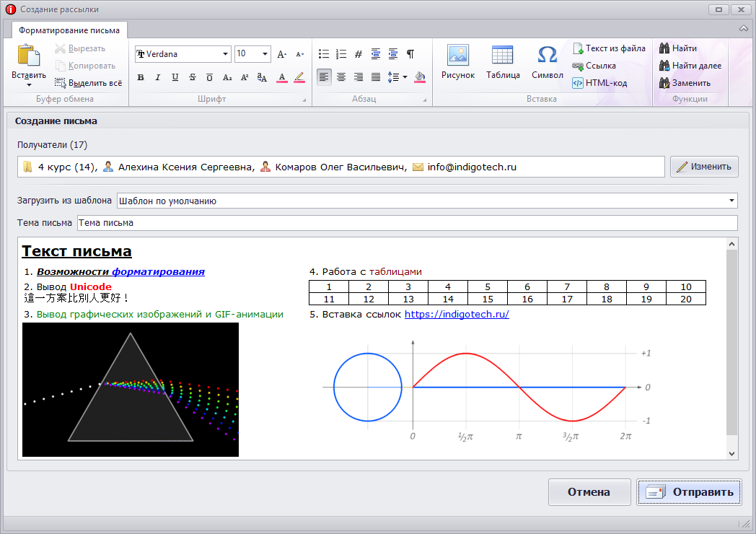
Task: Click Найти (find) function
Action: [678, 48]
